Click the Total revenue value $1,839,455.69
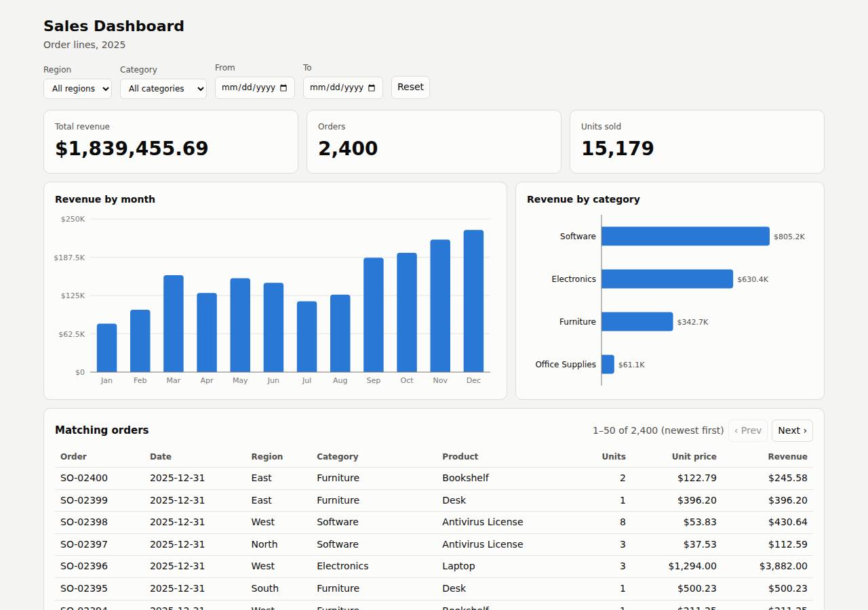The image size is (868, 610). tap(132, 148)
